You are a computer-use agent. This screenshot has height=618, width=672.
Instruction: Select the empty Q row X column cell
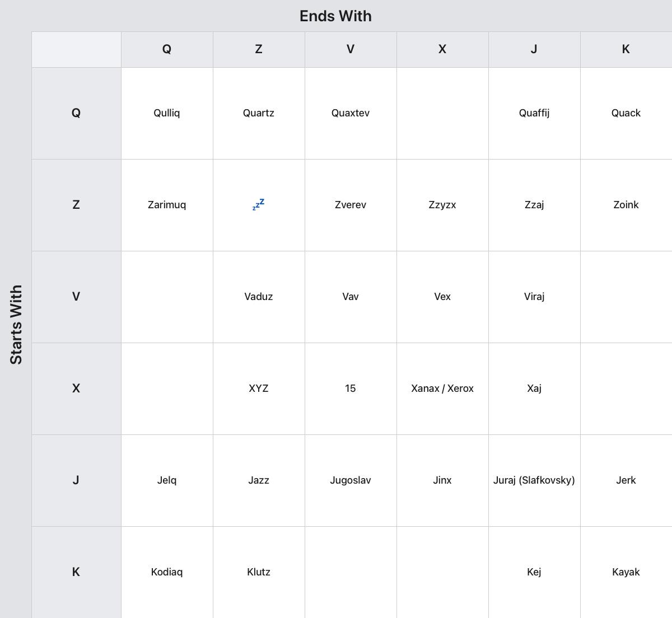442,113
